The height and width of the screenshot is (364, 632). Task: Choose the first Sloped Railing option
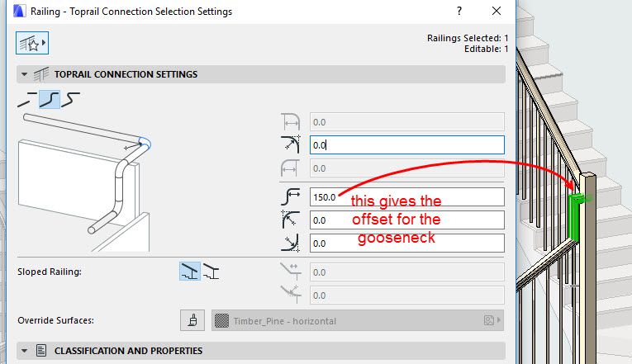click(189, 271)
